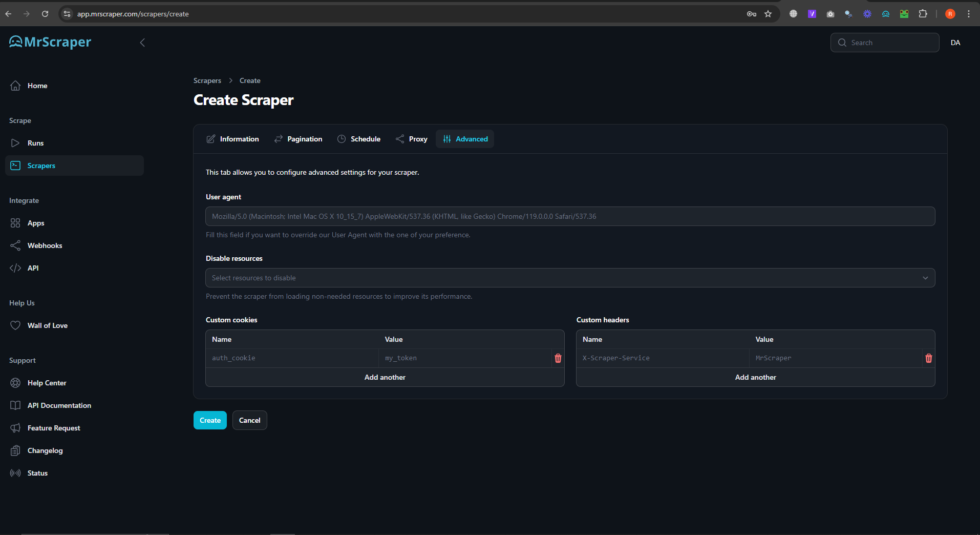This screenshot has width=980, height=535.
Task: Switch to the Pagination tab
Action: (298, 139)
